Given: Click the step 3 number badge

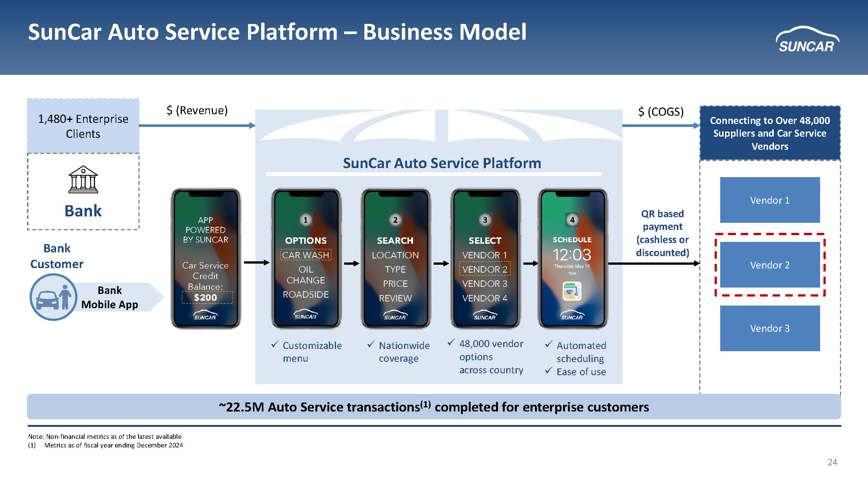Looking at the screenshot, I should tap(485, 220).
